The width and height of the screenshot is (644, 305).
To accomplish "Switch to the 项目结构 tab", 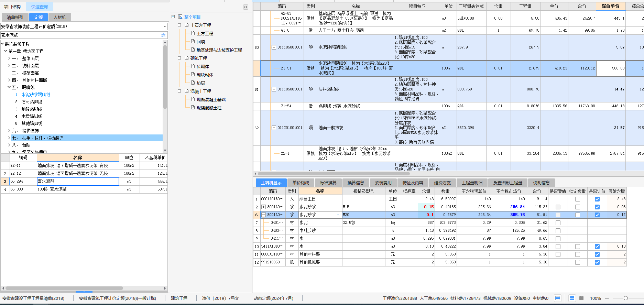I will tap(12, 7).
